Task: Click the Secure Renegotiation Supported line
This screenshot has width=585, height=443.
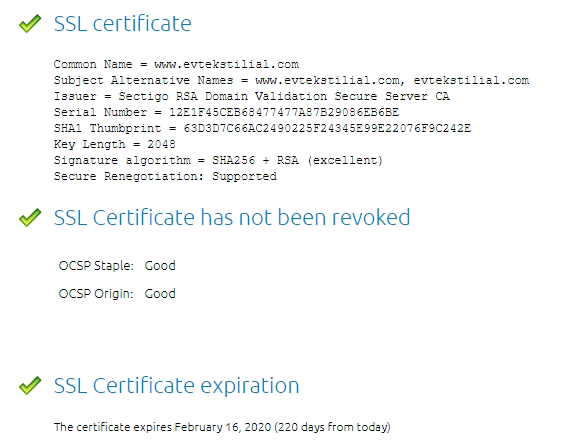Action: coord(165,177)
